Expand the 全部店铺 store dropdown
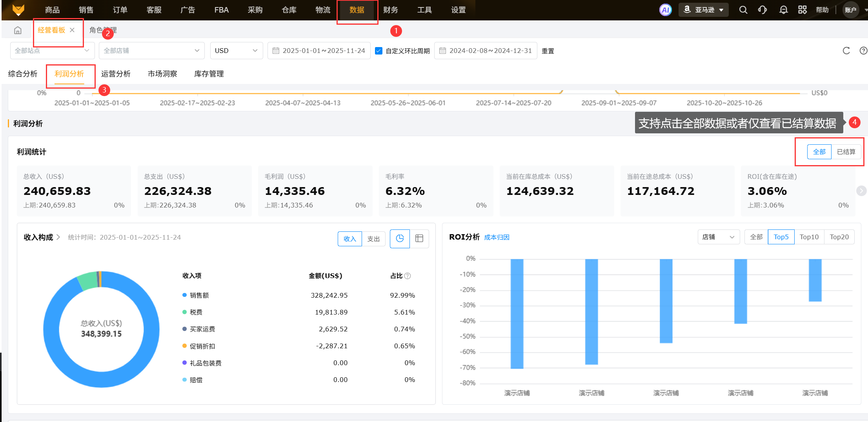Screen dimensions: 868x422 (151, 51)
